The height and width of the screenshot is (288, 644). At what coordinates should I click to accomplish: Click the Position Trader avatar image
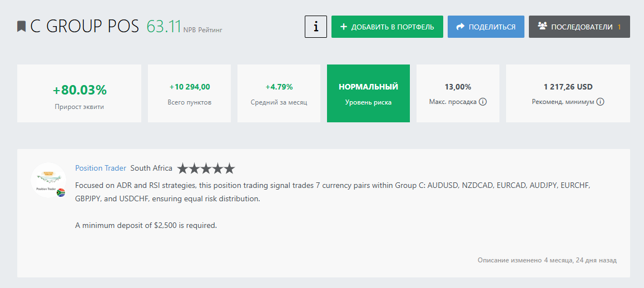(47, 180)
